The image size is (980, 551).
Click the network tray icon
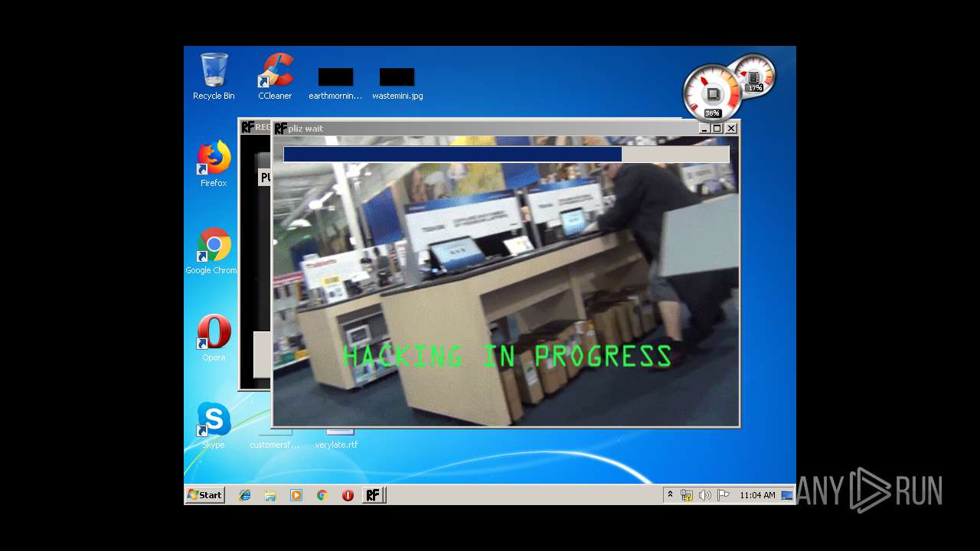[x=687, y=495]
